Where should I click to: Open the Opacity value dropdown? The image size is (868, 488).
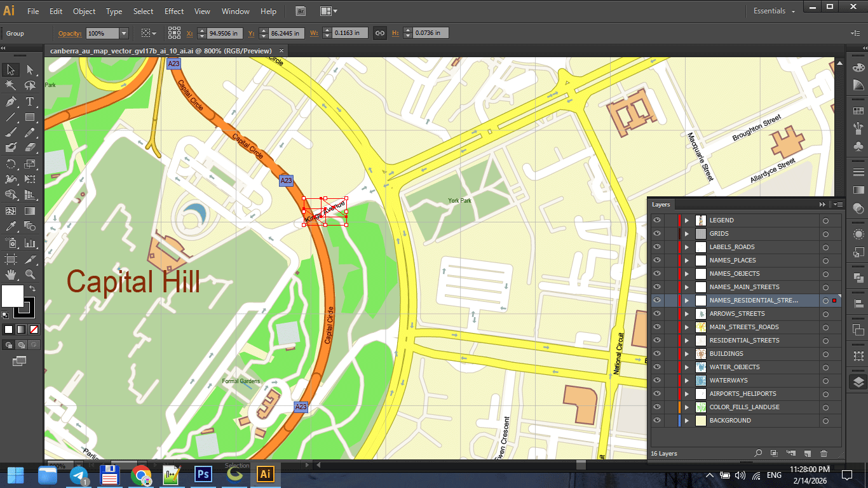(x=123, y=32)
